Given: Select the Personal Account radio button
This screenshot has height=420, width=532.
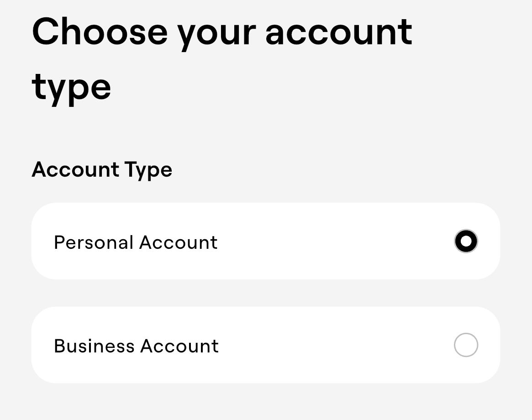Looking at the screenshot, I should coord(466,241).
